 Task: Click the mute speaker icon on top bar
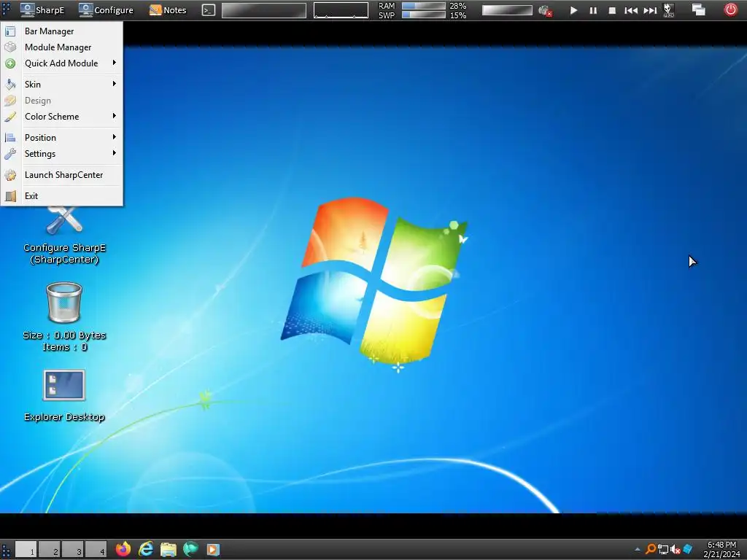(544, 10)
